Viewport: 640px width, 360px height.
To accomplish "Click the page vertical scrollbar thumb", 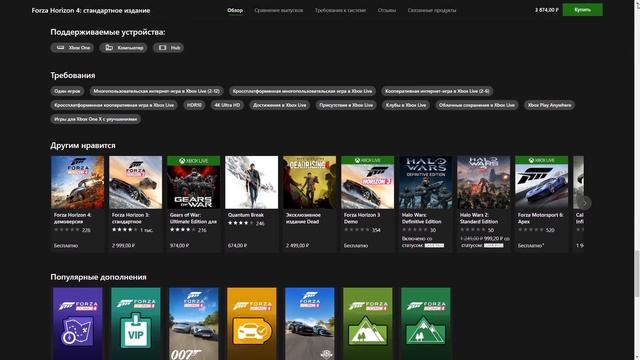I will point(637,273).
